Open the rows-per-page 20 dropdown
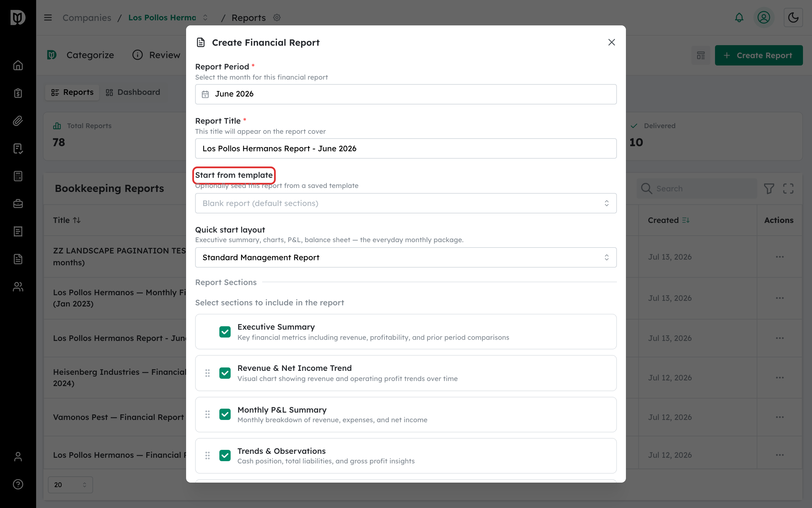The image size is (812, 508). click(70, 485)
